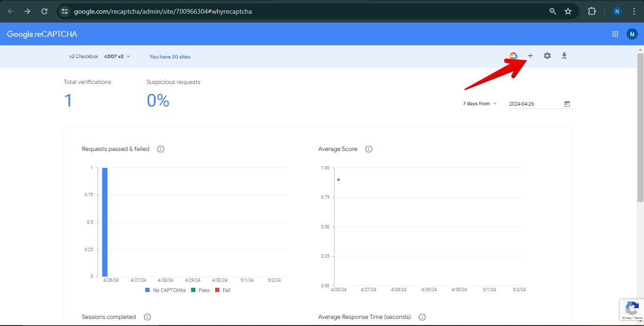Open the calendar date picker icon
Screen dimensions: 644x326
[x=567, y=104]
